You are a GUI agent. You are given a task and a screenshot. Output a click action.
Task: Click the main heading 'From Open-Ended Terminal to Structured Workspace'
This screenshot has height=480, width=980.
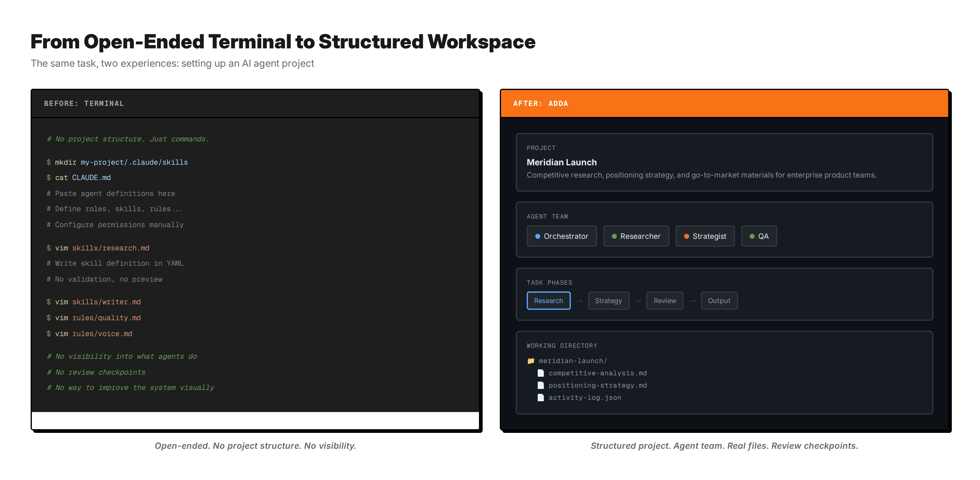pos(283,41)
